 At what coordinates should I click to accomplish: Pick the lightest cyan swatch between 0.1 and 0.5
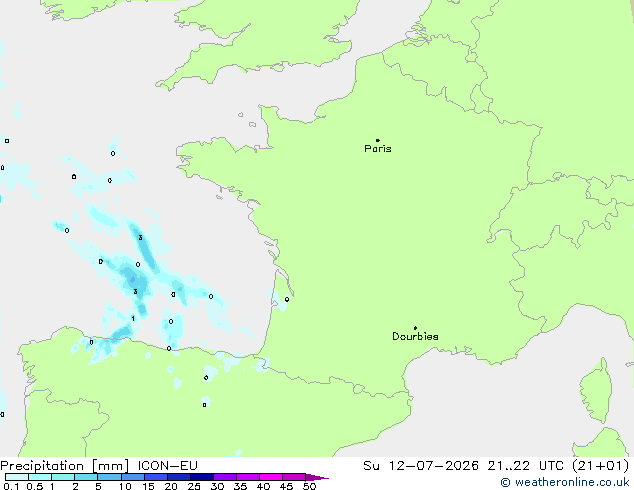pyautogui.click(x=17, y=477)
